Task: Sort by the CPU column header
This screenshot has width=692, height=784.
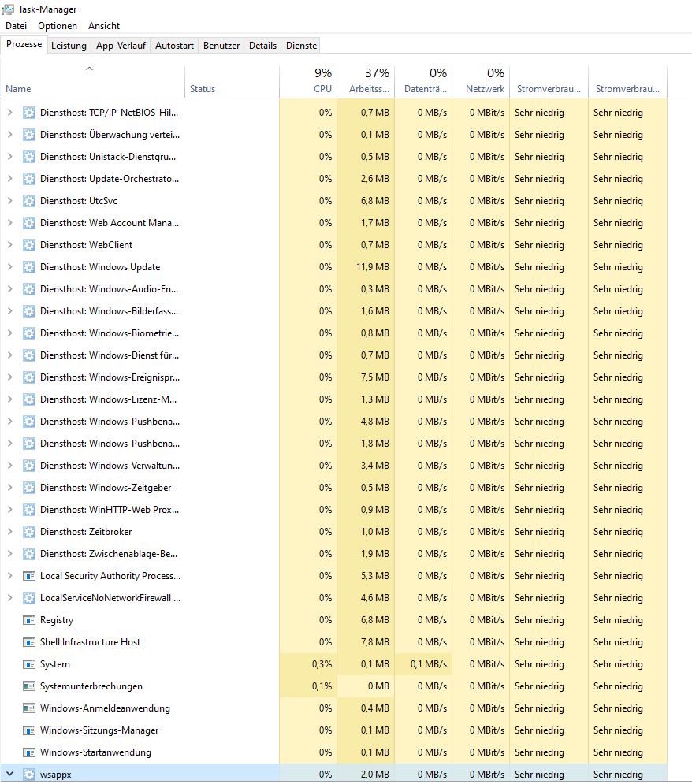Action: [x=308, y=82]
